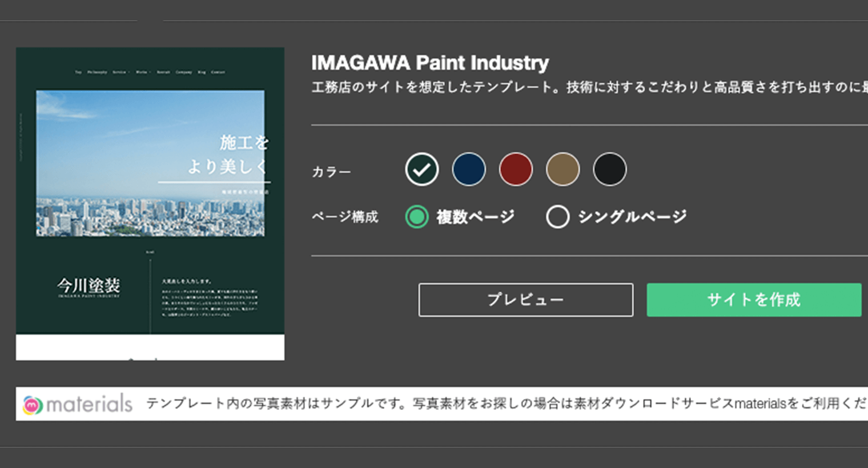The height and width of the screenshot is (468, 868).
Task: Click the 今川塗装 logo in the preview
Action: [x=89, y=287]
